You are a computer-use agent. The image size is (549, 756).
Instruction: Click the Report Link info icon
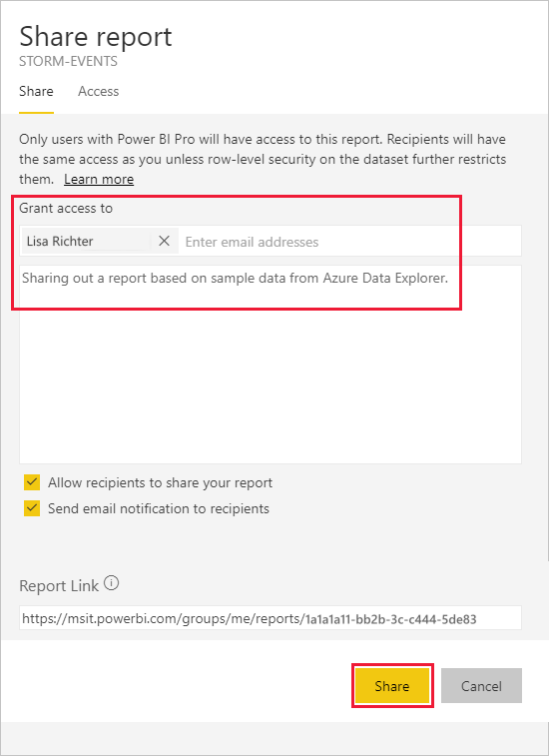pyautogui.click(x=112, y=583)
